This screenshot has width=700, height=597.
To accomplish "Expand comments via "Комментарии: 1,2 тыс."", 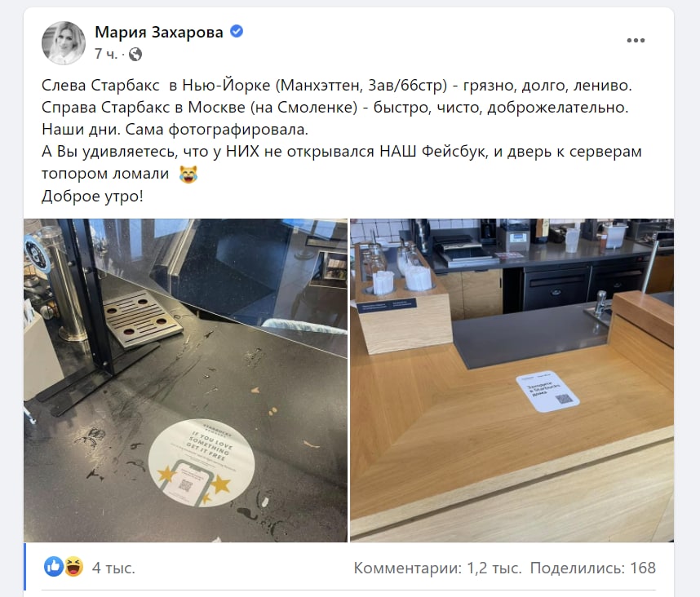I will (x=437, y=568).
